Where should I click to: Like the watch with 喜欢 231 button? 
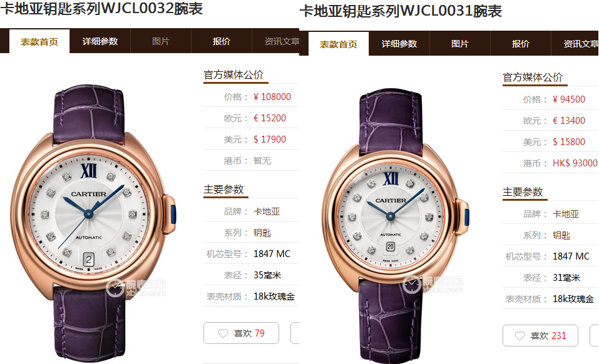pos(540,335)
